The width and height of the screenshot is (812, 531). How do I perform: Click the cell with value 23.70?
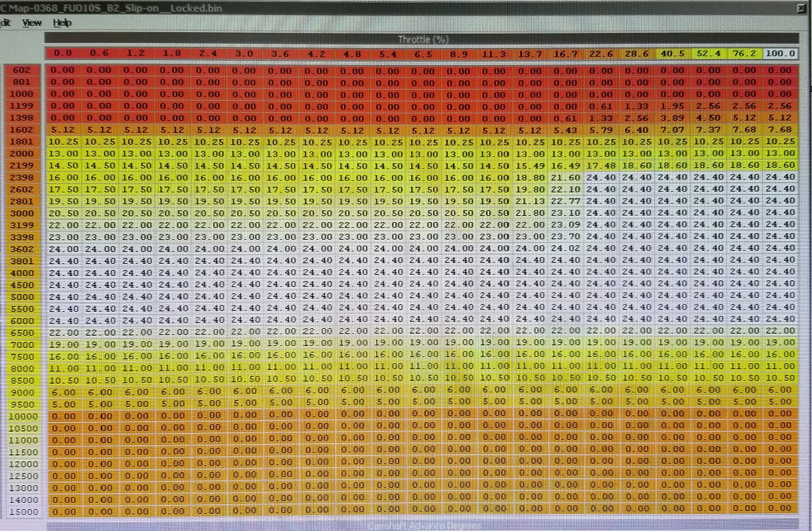565,236
